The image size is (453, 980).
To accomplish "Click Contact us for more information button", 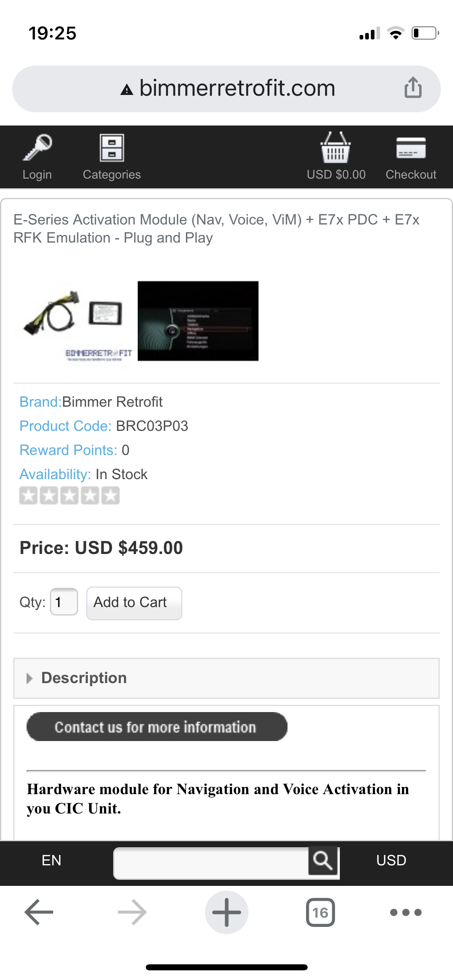I will point(157,727).
